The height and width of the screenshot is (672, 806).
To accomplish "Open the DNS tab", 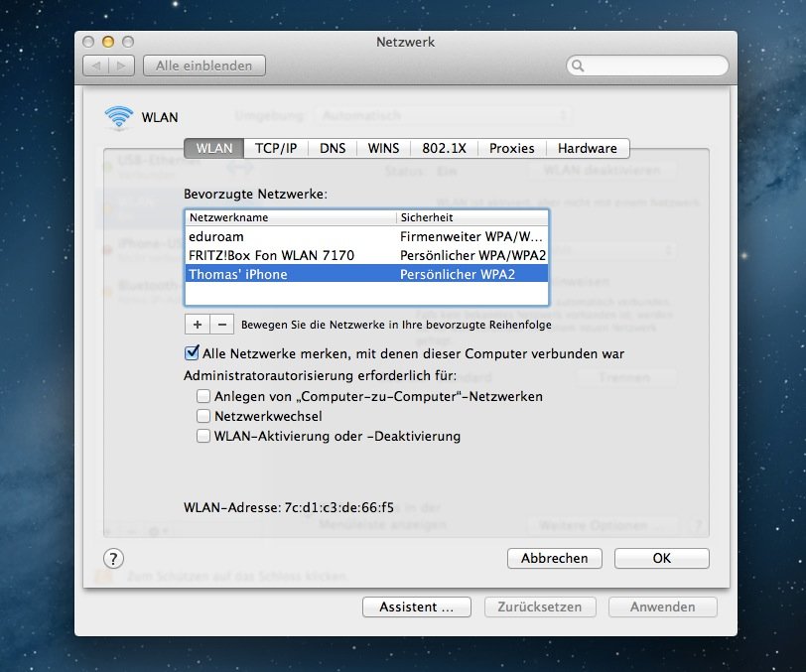I will [333, 148].
